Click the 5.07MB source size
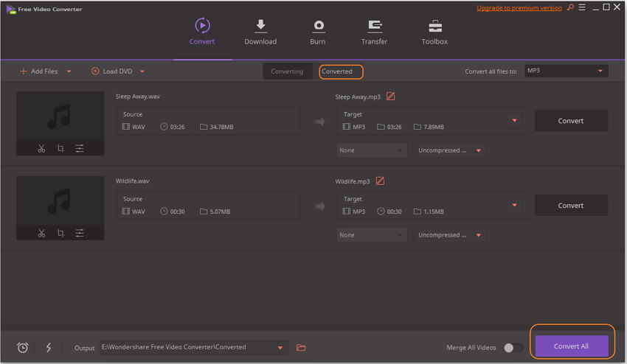This screenshot has width=627, height=364. coord(220,211)
